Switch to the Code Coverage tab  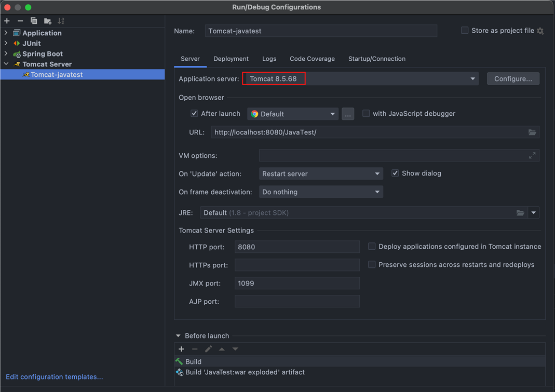(x=312, y=59)
